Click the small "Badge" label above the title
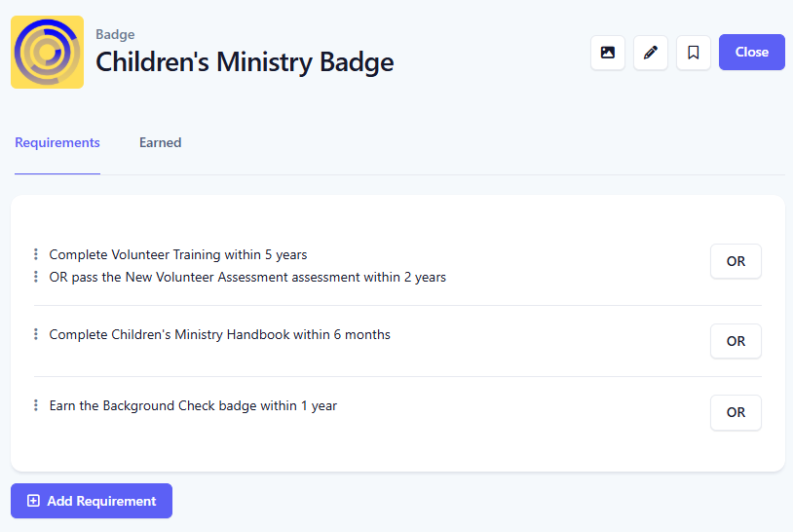The image size is (793, 532). point(115,34)
